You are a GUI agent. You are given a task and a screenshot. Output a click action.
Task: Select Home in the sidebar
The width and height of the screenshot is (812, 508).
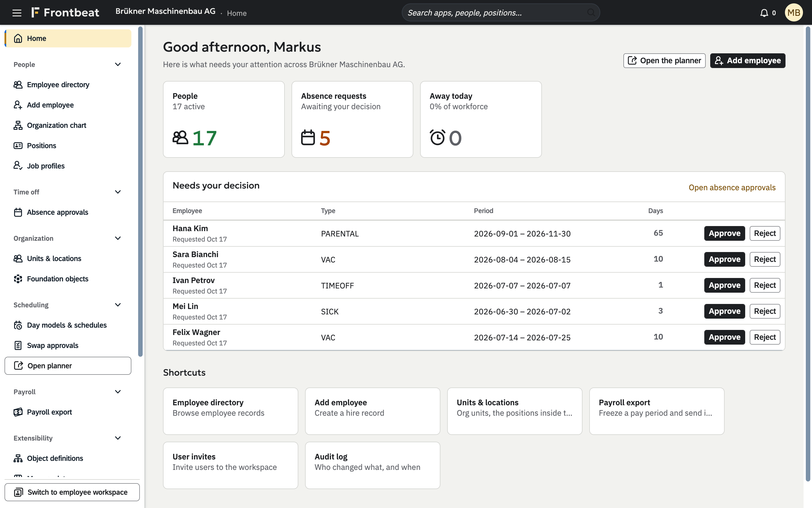coord(68,38)
